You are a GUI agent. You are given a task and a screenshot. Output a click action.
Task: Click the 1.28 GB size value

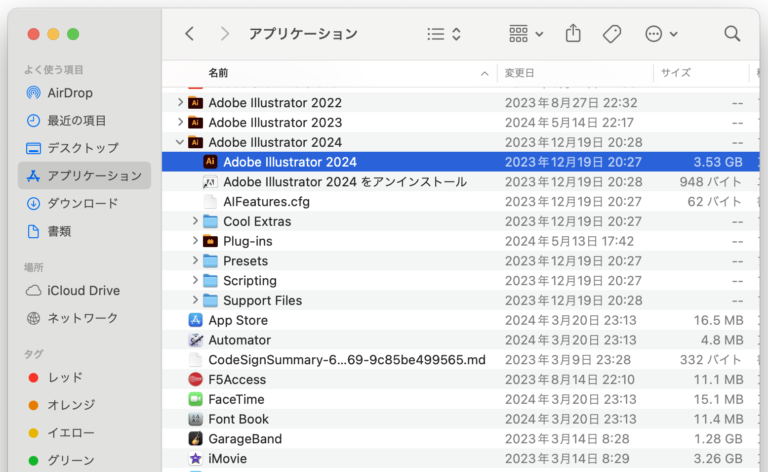click(x=718, y=439)
